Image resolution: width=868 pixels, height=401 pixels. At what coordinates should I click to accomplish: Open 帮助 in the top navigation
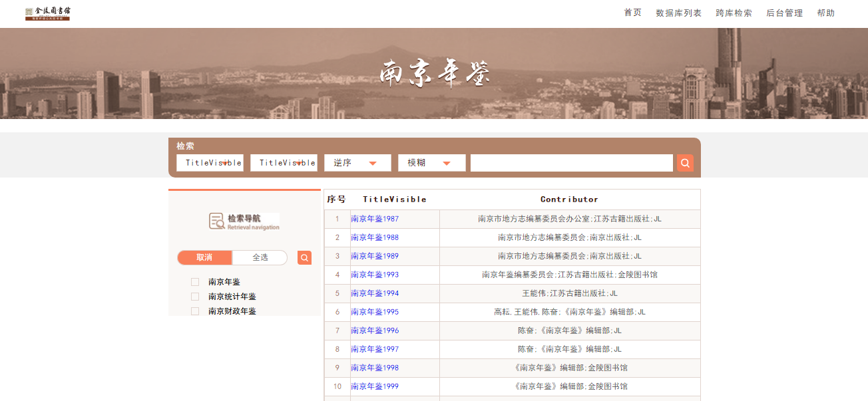pos(826,13)
